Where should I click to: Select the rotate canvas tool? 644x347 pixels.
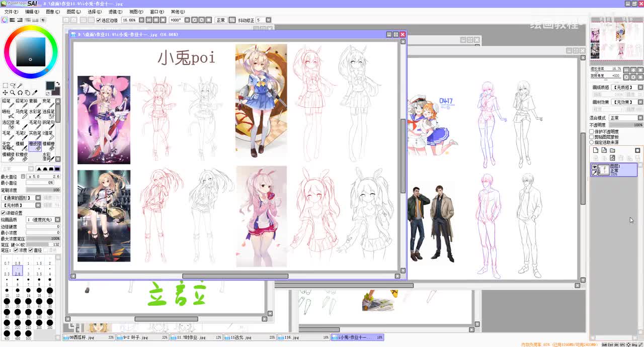tap(20, 93)
